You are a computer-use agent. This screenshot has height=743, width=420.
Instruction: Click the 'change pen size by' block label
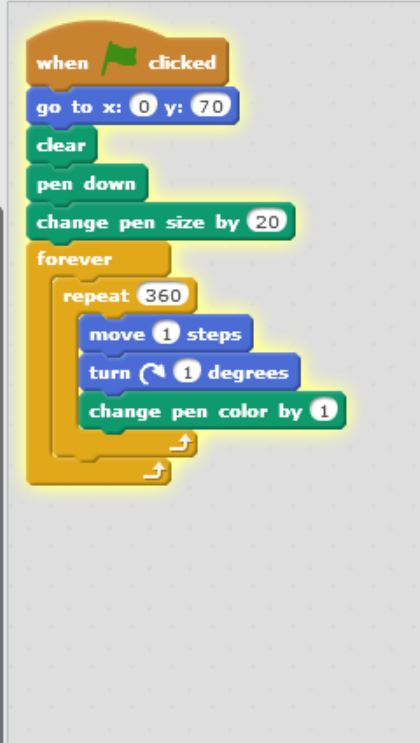(138, 223)
